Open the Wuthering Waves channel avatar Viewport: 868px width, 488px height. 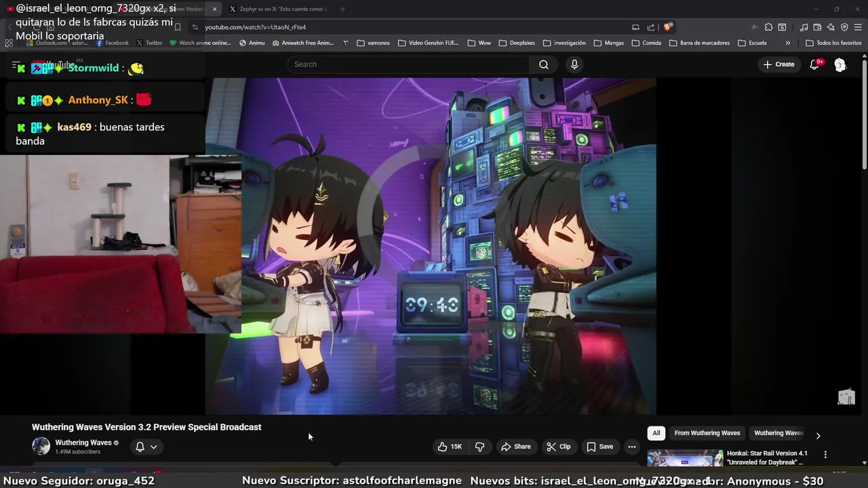(x=41, y=446)
